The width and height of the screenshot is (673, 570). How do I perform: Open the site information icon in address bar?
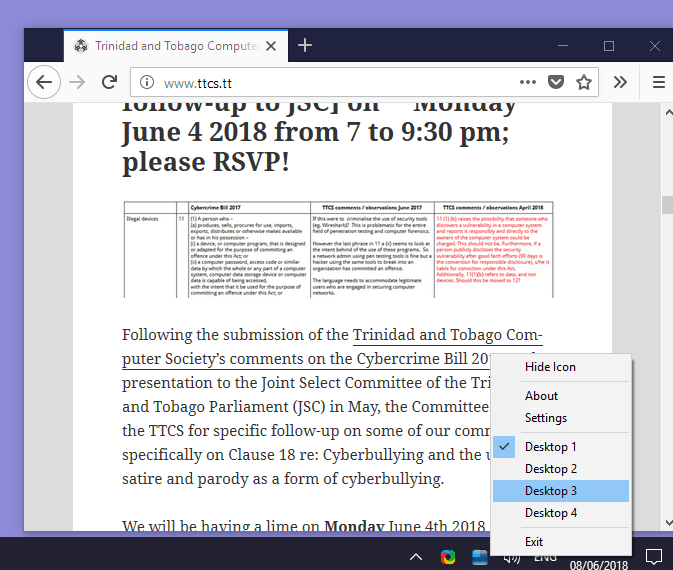click(x=146, y=83)
